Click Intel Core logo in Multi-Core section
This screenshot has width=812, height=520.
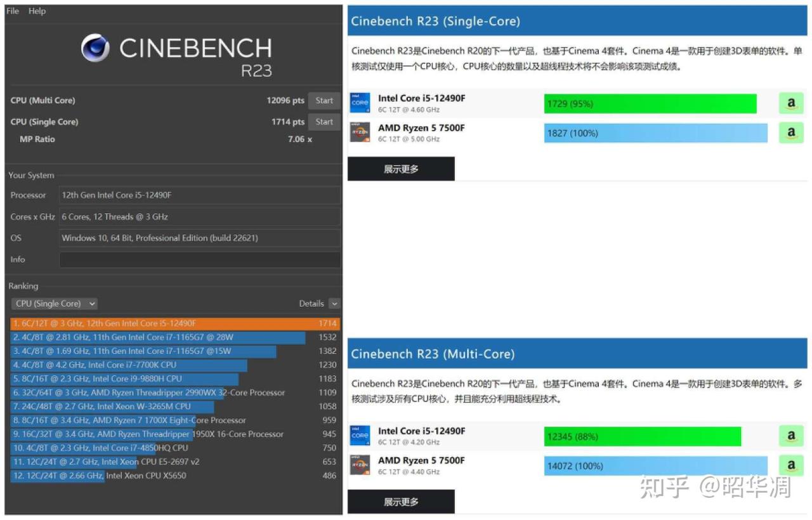(360, 436)
